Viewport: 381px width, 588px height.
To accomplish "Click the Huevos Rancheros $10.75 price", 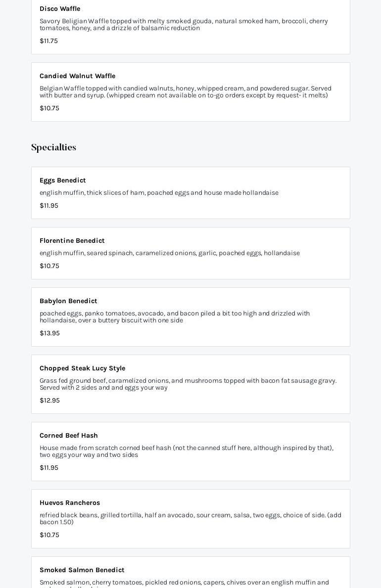I will point(49,535).
